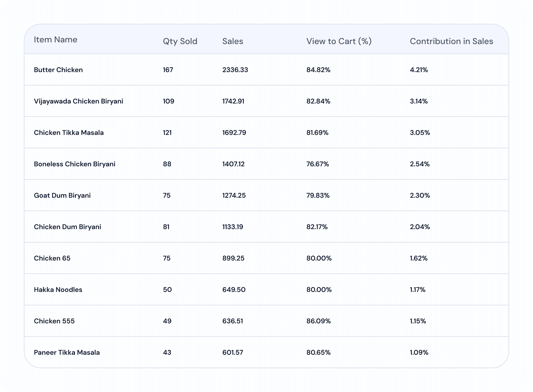Select the 86.09% view to cart cell
Viewport: 533px width, 392px height.
coord(319,321)
